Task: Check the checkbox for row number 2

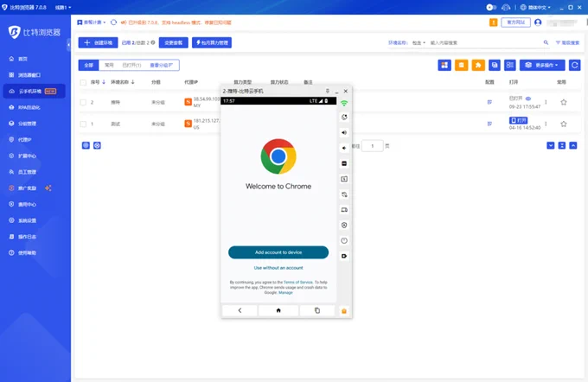Action: pos(83,102)
